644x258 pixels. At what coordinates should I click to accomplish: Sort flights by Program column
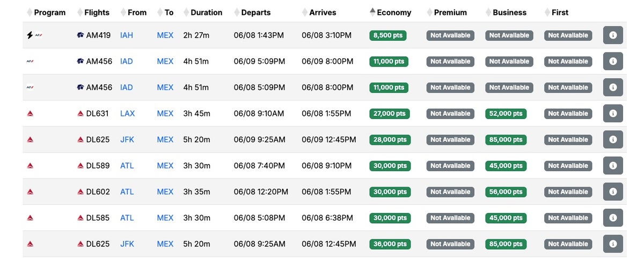49,12
